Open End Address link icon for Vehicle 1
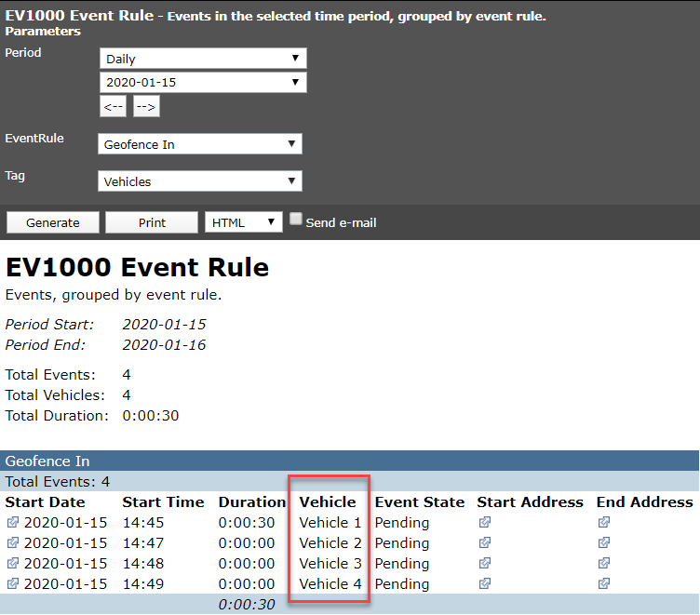 604,522
